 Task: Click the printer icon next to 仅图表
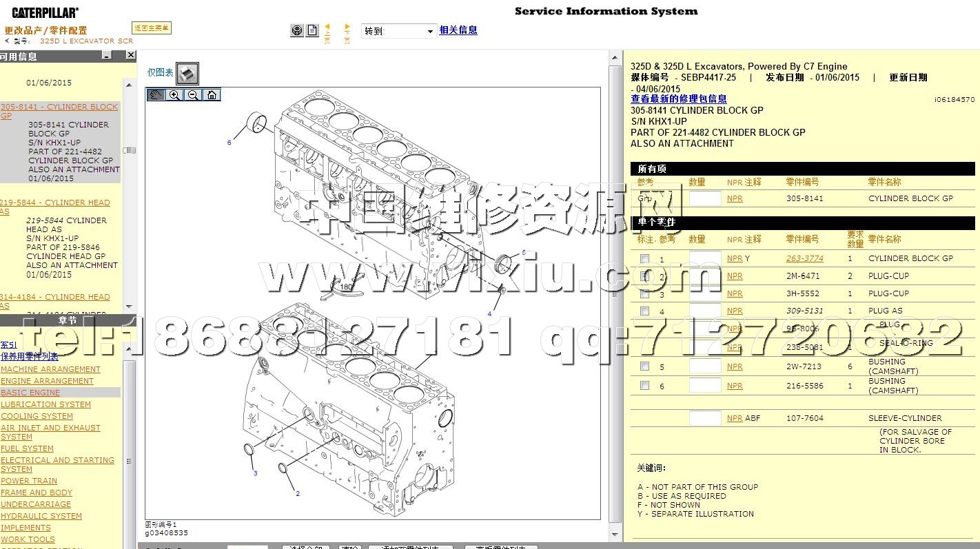[x=187, y=73]
